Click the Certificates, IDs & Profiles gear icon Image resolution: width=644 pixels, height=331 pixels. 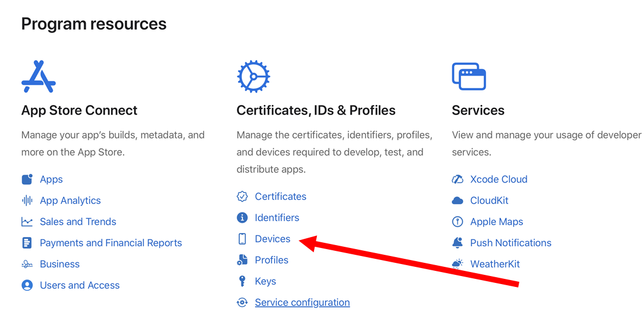click(253, 77)
